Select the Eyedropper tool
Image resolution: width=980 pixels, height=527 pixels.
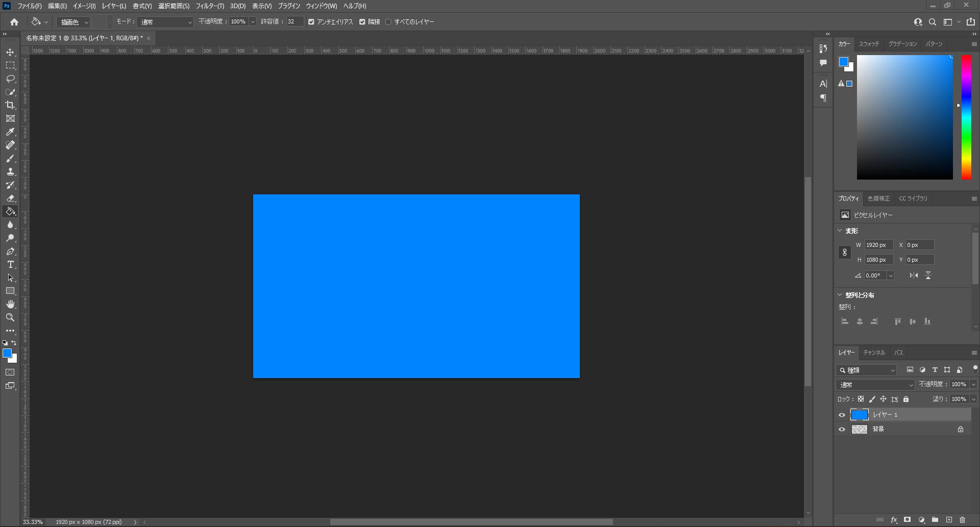(10, 132)
